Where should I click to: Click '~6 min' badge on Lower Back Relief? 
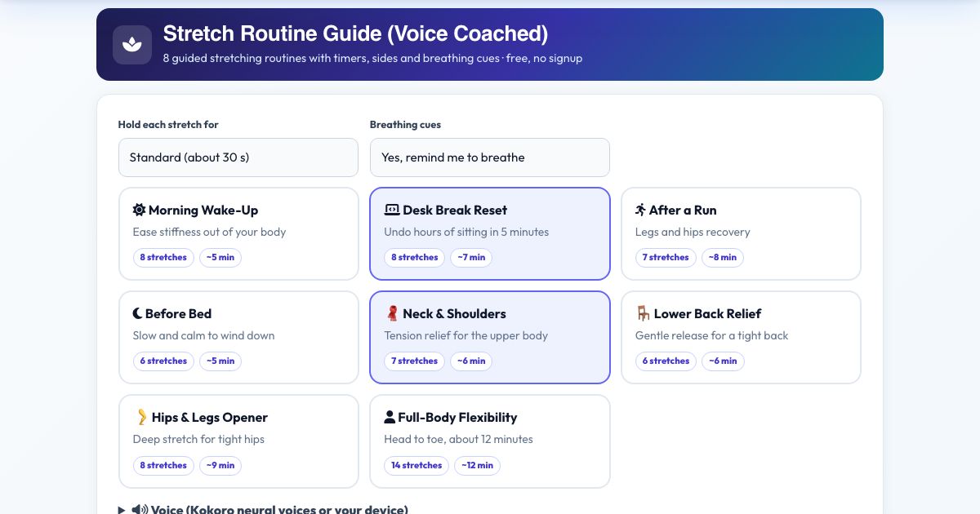tap(723, 361)
